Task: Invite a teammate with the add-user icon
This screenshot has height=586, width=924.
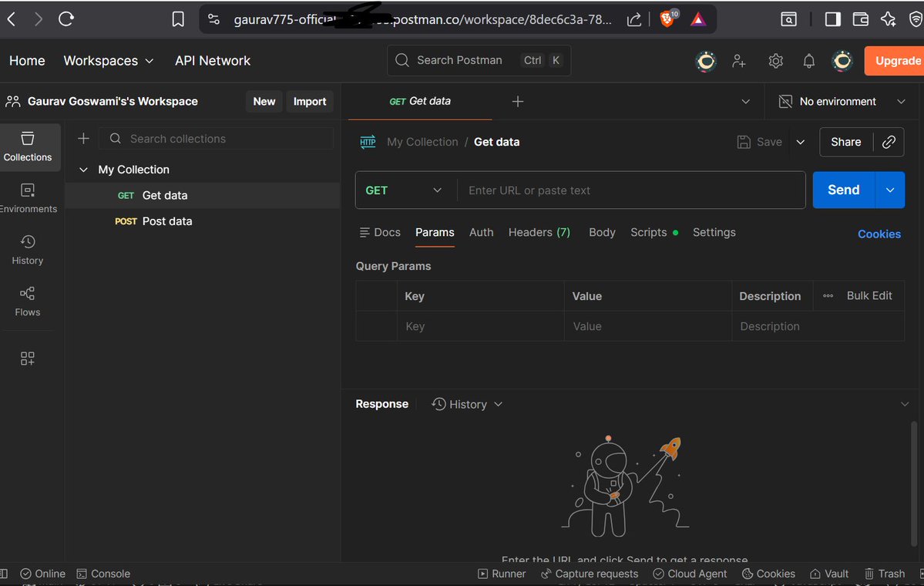Action: pyautogui.click(x=739, y=60)
